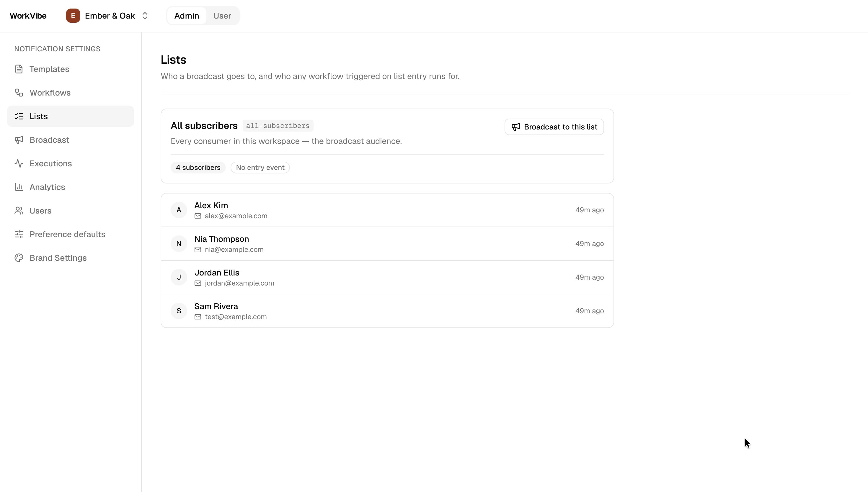Click Nia Thompson's avatar initial
The height and width of the screenshot is (492, 868).
pyautogui.click(x=179, y=244)
